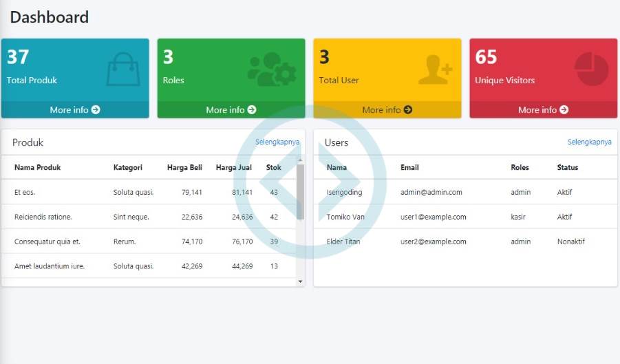Click the users-gear icon on Roles card
This screenshot has height=364, width=620.
(271, 69)
